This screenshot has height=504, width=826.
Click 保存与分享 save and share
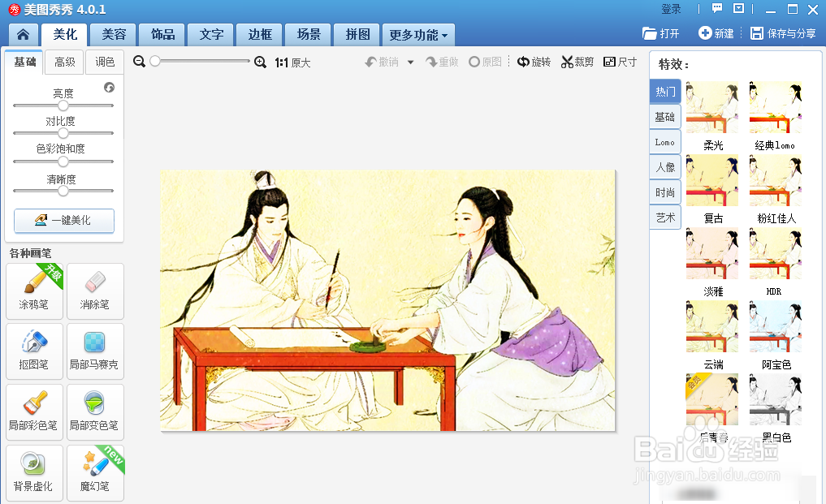783,34
